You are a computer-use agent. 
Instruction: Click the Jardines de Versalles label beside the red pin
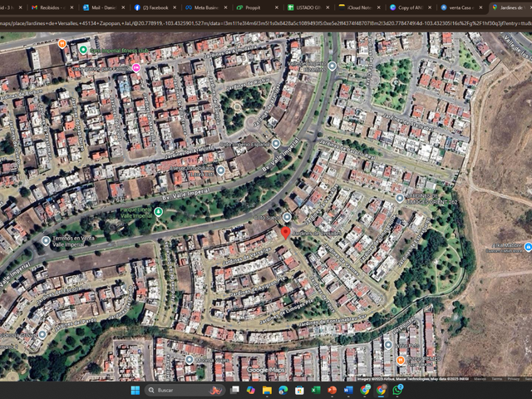(x=316, y=234)
